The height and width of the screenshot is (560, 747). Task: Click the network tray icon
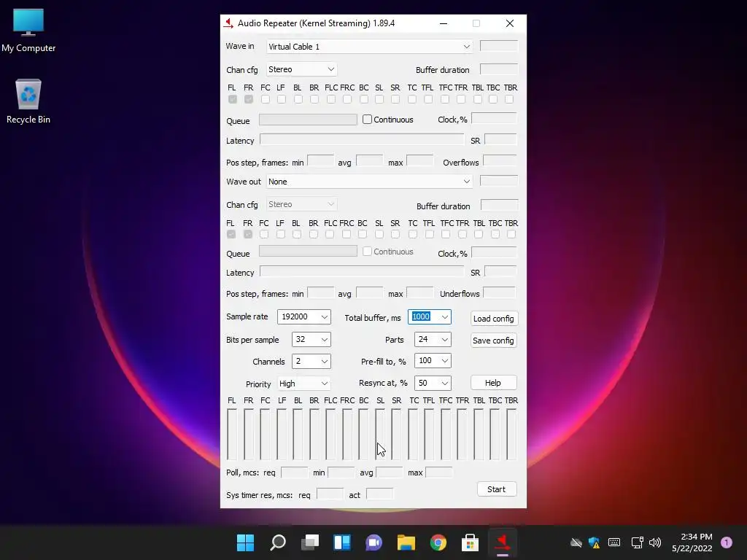coord(637,542)
